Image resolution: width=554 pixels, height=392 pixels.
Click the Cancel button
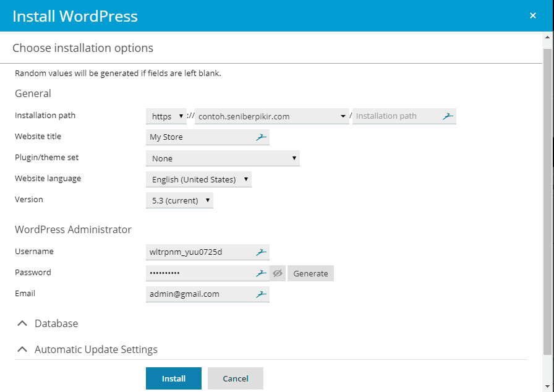coord(236,378)
